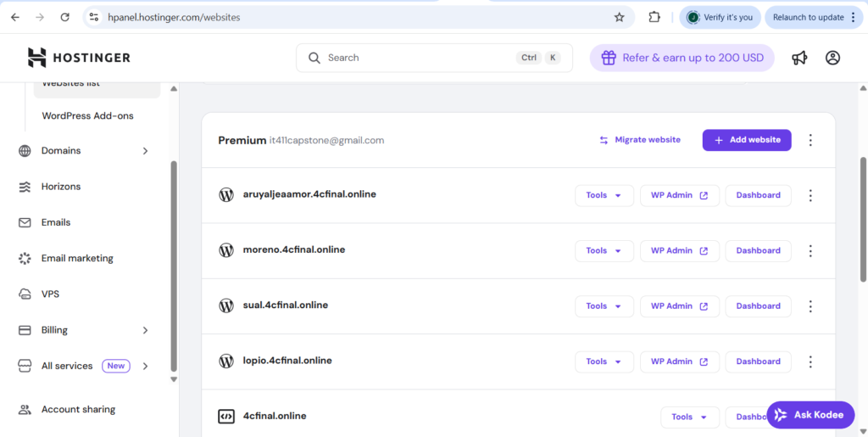
Task: Click the Hostinger logo
Action: pyautogui.click(x=79, y=58)
